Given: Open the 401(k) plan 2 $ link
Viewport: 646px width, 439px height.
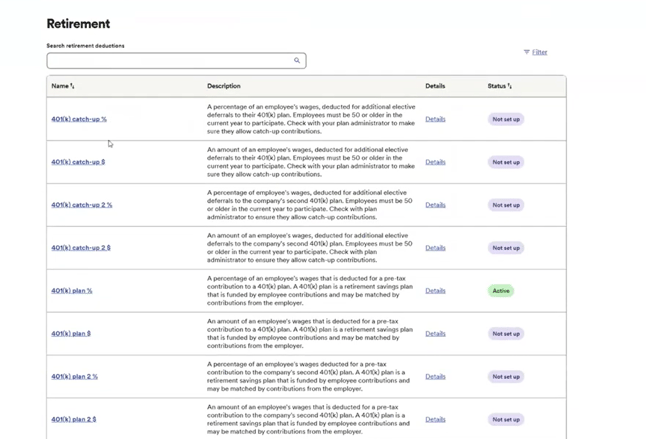Looking at the screenshot, I should pos(74,420).
